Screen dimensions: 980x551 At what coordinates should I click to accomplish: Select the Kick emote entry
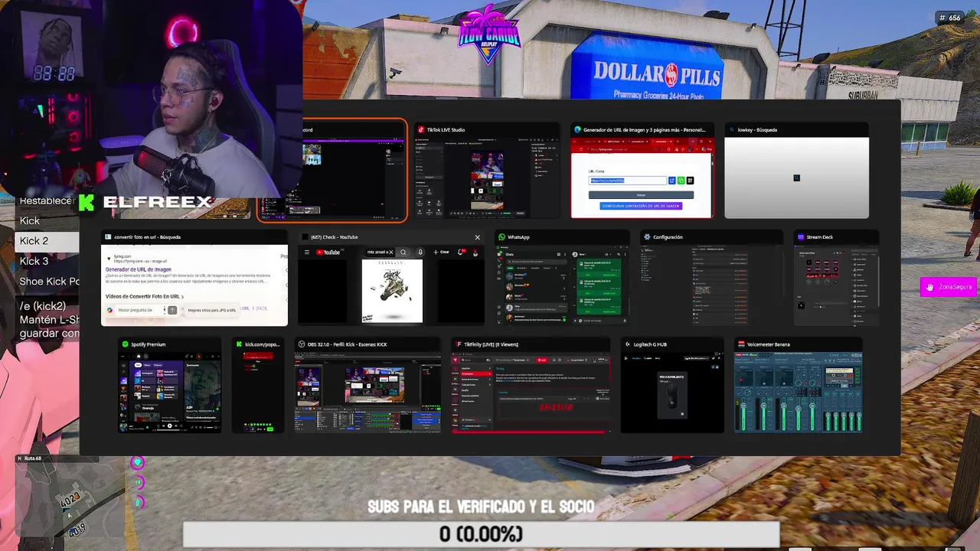pos(47,220)
